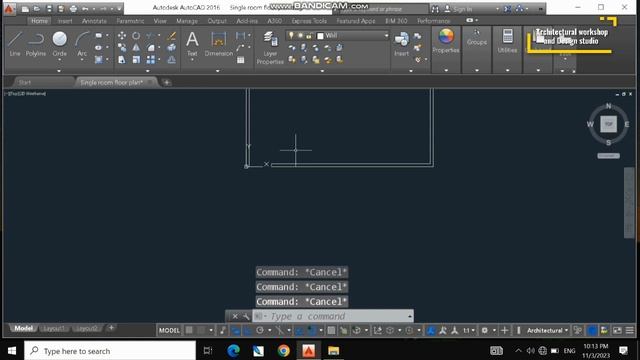
Task: Toggle lineweight display in status bar
Action: point(331,330)
